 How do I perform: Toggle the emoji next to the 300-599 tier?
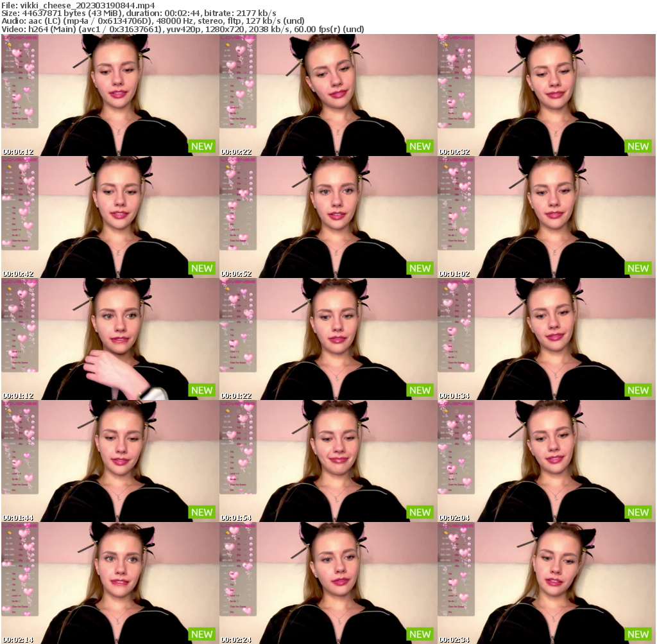click(33, 67)
